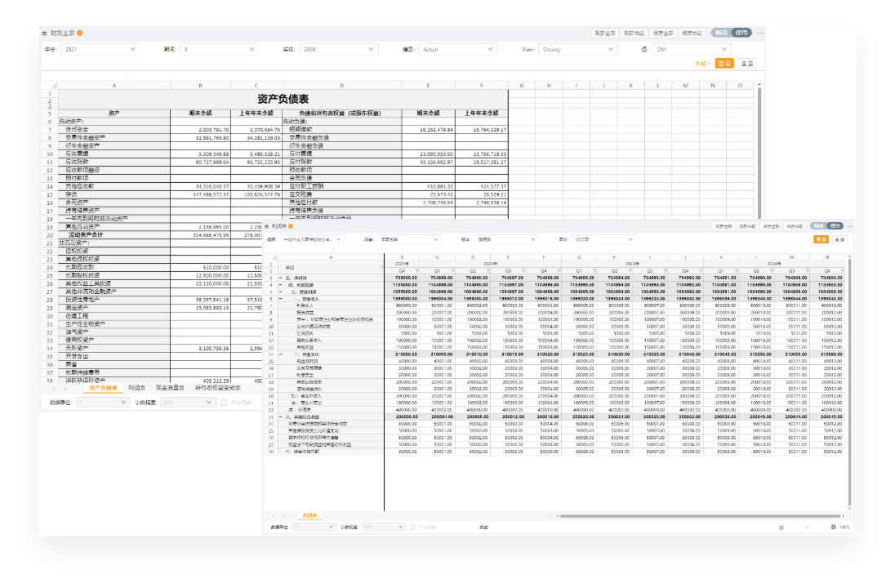The image size is (895, 588).
Task: Switch the 利润表 window to 使用 mode
Action: [835, 226]
